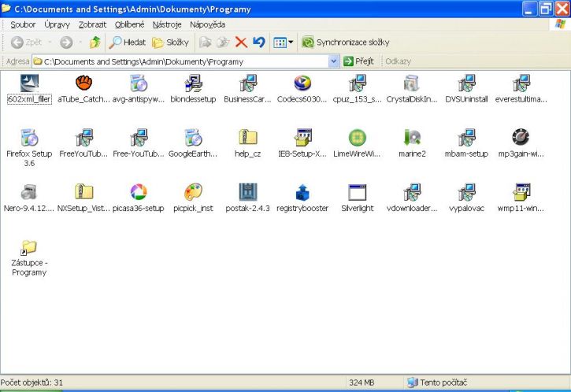This screenshot has width=571, height=392.
Task: Select the CrystalDiskInfo file icon
Action: [x=411, y=83]
